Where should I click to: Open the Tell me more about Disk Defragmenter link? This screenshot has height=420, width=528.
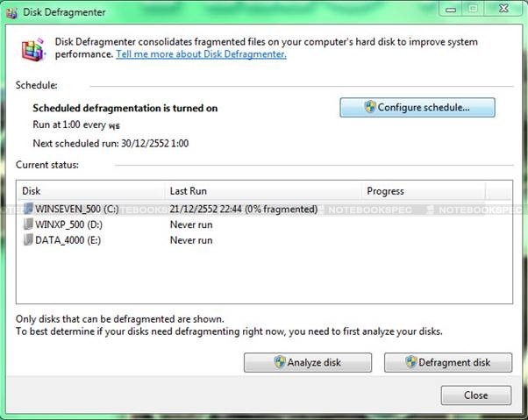pos(201,54)
